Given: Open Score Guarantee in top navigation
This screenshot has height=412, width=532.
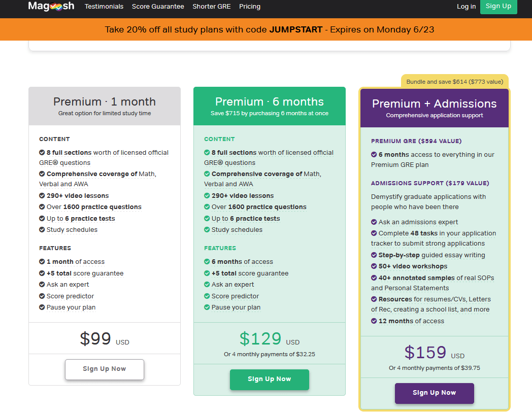Looking at the screenshot, I should click(158, 7).
